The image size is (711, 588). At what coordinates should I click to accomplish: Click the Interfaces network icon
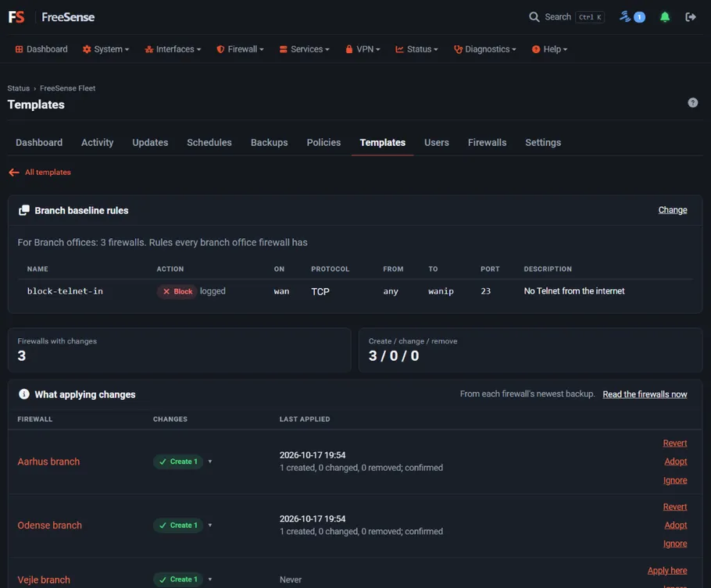click(148, 49)
